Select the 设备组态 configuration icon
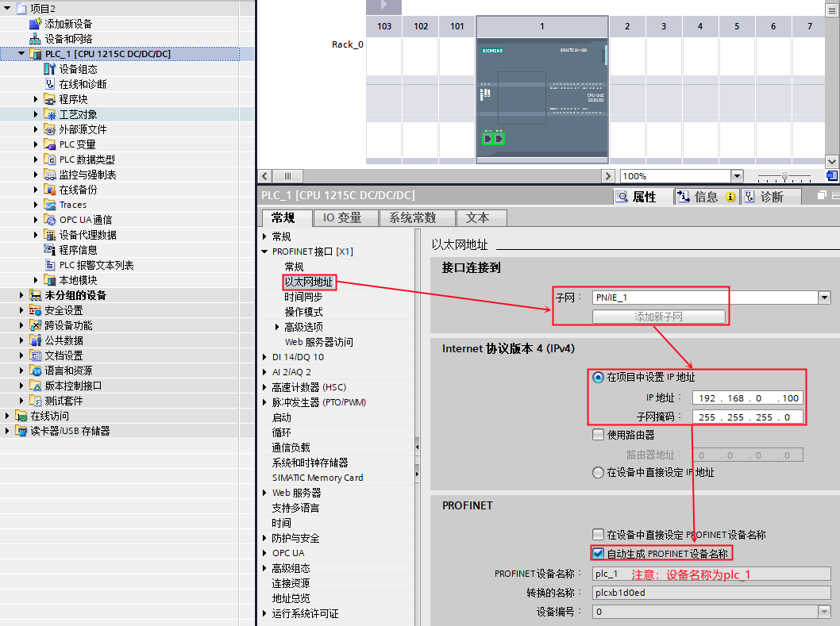 point(49,68)
